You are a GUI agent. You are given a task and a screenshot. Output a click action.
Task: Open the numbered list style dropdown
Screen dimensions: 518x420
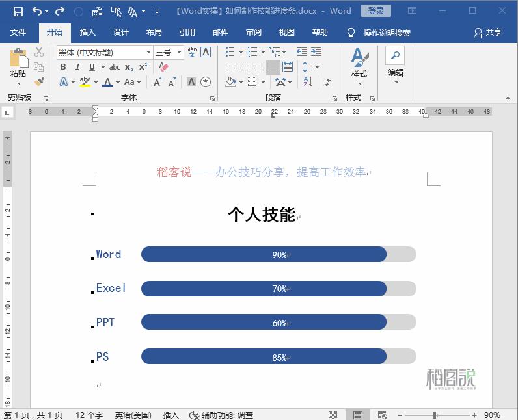click(x=263, y=52)
